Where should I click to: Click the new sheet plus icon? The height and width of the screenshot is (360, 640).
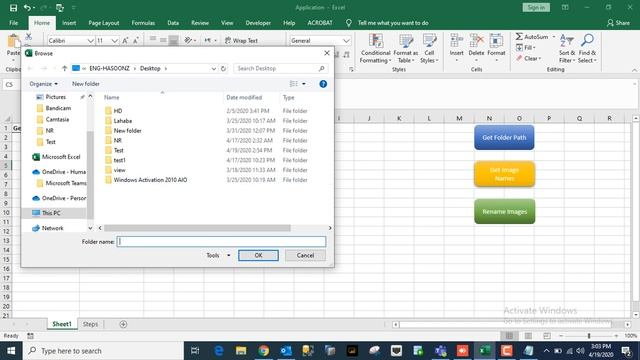pyautogui.click(x=123, y=324)
